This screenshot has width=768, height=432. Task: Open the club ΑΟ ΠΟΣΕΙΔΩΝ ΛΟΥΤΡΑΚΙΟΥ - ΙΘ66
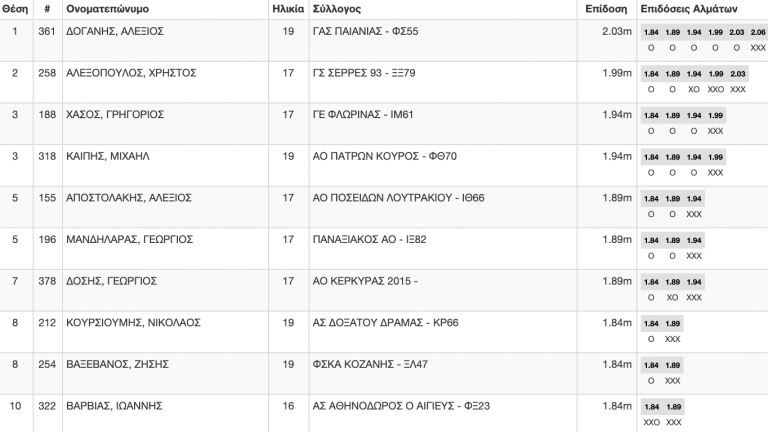398,198
